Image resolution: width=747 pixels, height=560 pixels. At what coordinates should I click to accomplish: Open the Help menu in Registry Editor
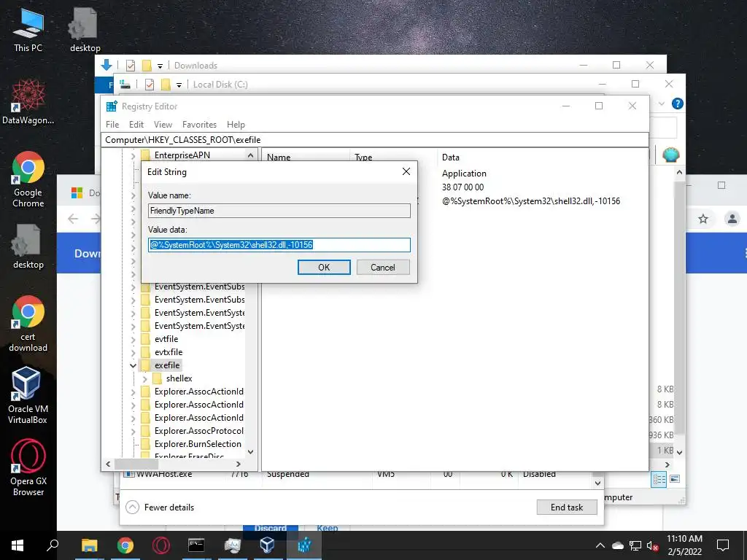pos(236,124)
